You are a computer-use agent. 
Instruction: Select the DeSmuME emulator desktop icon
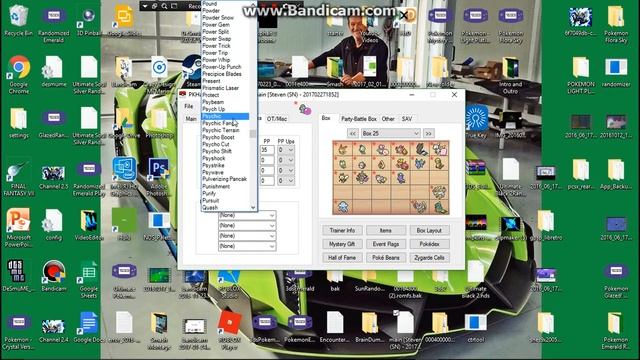17,276
